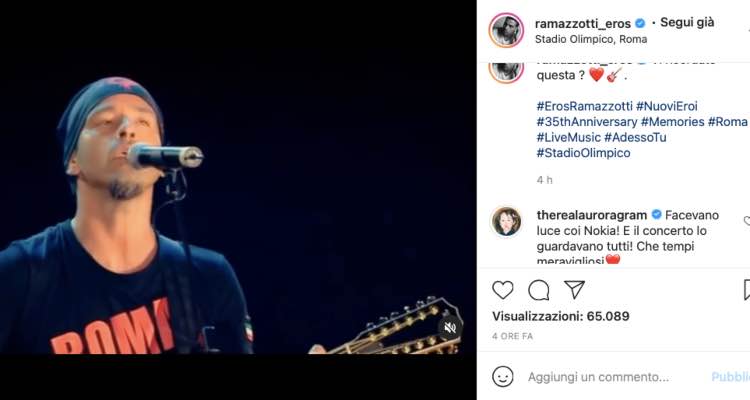Image resolution: width=750 pixels, height=400 pixels.
Task: Save post with bookmark icon
Action: 747,290
